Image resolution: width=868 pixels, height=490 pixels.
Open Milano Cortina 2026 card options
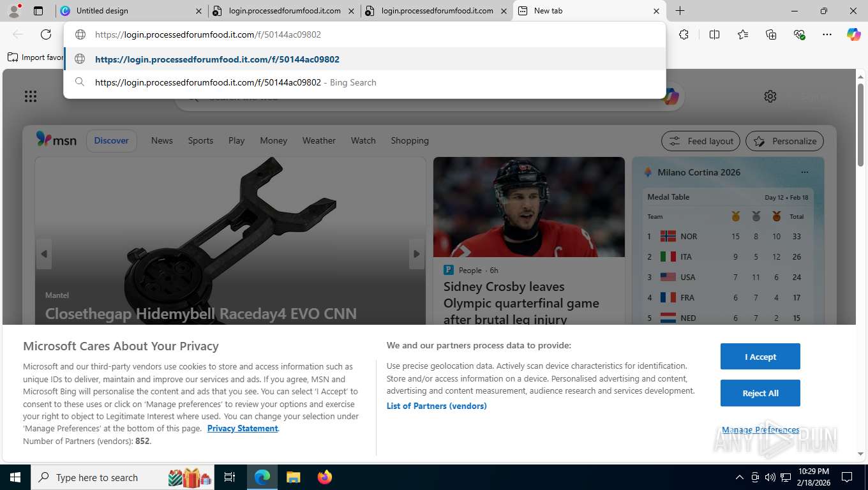[x=805, y=172]
